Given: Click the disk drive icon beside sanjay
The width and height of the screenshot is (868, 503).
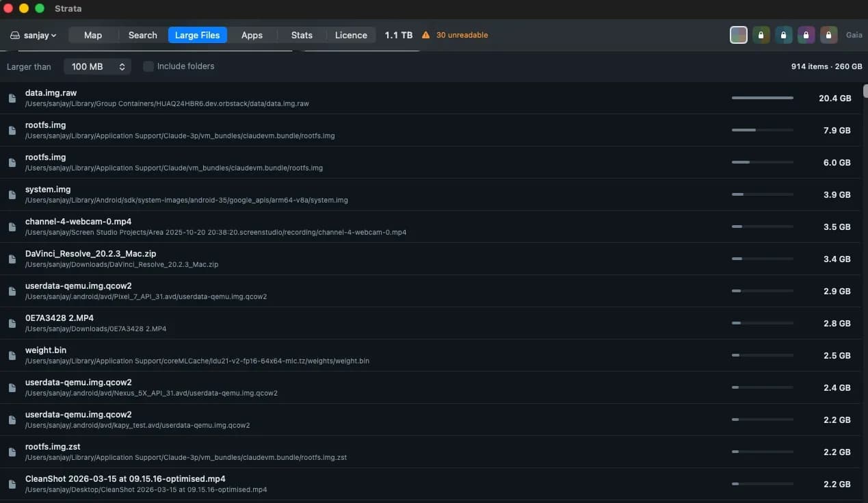Looking at the screenshot, I should coord(15,36).
